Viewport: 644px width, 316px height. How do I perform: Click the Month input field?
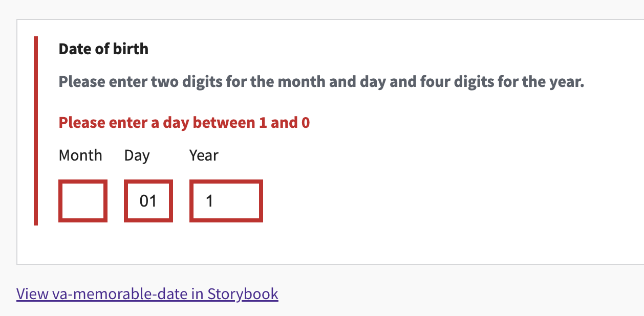pyautogui.click(x=82, y=200)
